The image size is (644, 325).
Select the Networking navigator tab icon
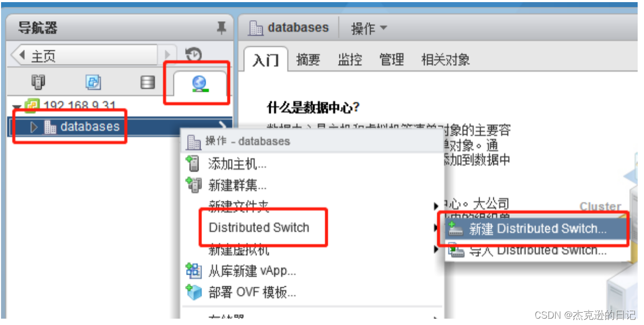(200, 82)
